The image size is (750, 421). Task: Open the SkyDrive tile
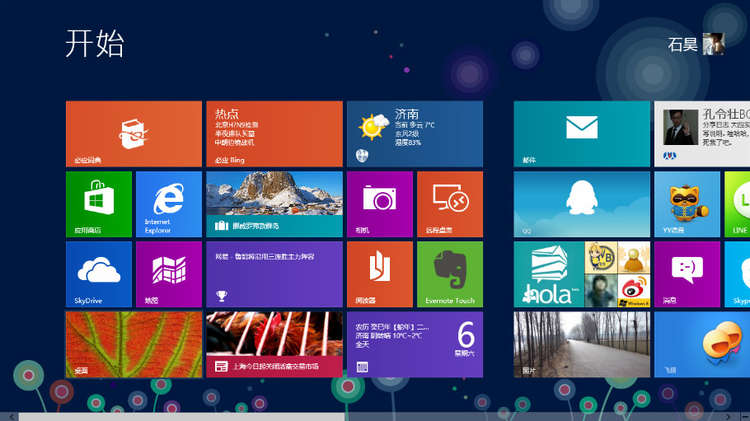point(99,274)
